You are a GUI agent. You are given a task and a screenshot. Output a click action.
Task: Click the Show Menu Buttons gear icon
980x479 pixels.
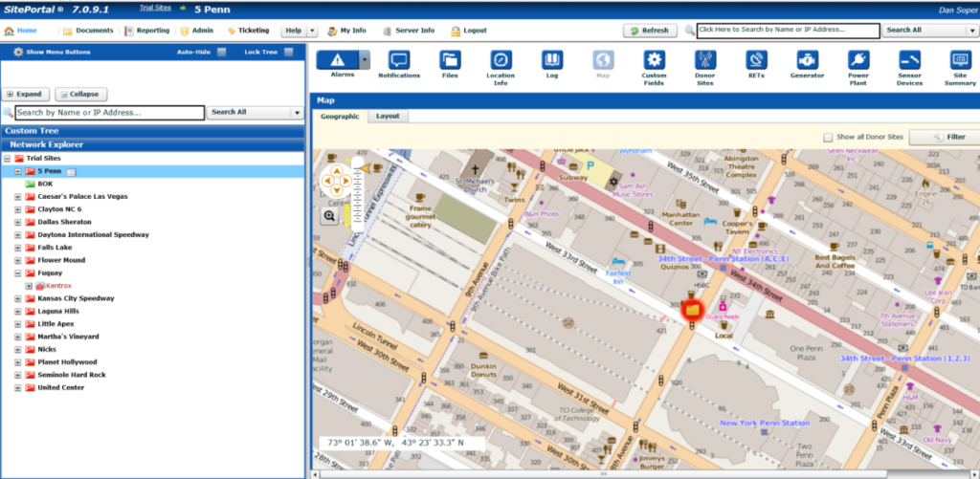tap(18, 52)
